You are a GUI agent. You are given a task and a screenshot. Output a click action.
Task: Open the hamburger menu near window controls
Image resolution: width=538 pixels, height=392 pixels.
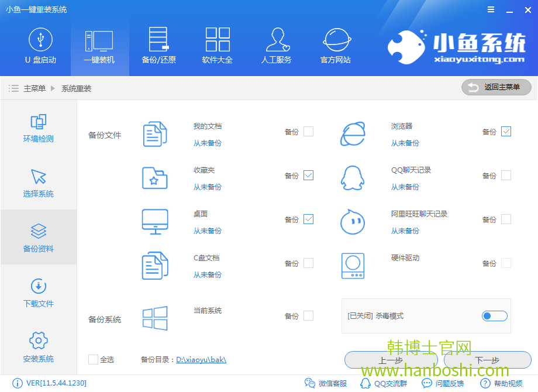[x=490, y=9]
